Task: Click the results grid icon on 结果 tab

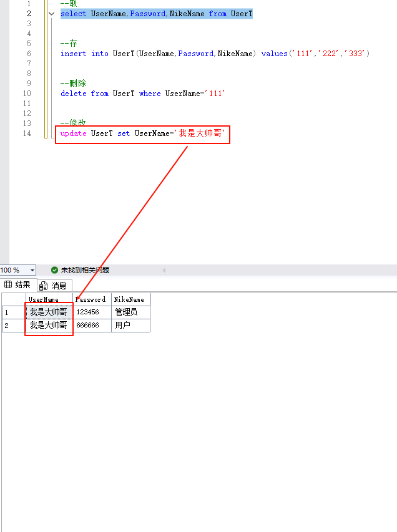Action: pos(8,284)
